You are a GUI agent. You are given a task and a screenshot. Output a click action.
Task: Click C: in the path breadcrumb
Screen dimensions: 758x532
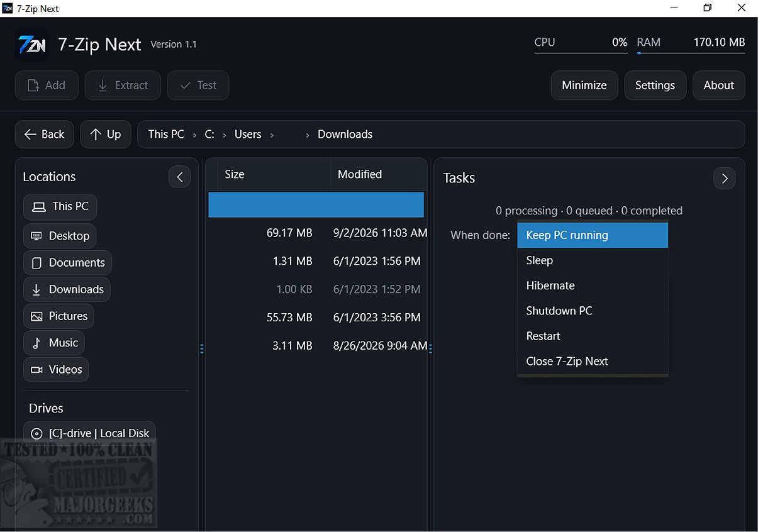209,135
